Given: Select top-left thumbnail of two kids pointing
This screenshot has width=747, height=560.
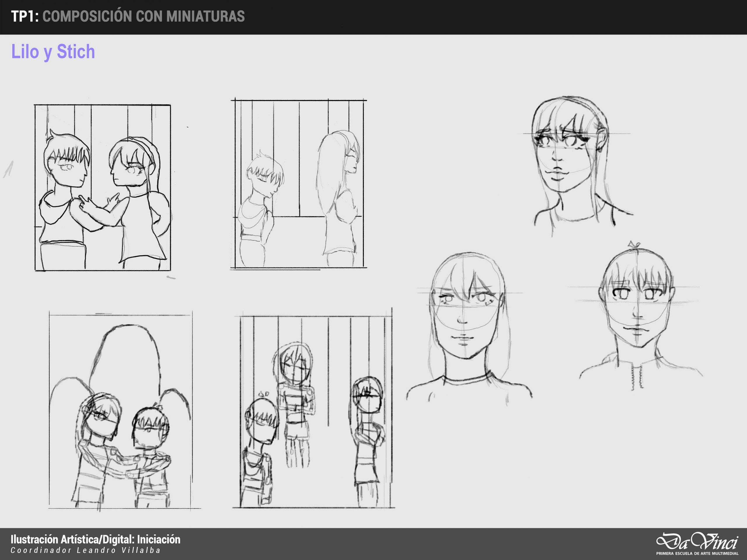Looking at the screenshot, I should [x=102, y=188].
